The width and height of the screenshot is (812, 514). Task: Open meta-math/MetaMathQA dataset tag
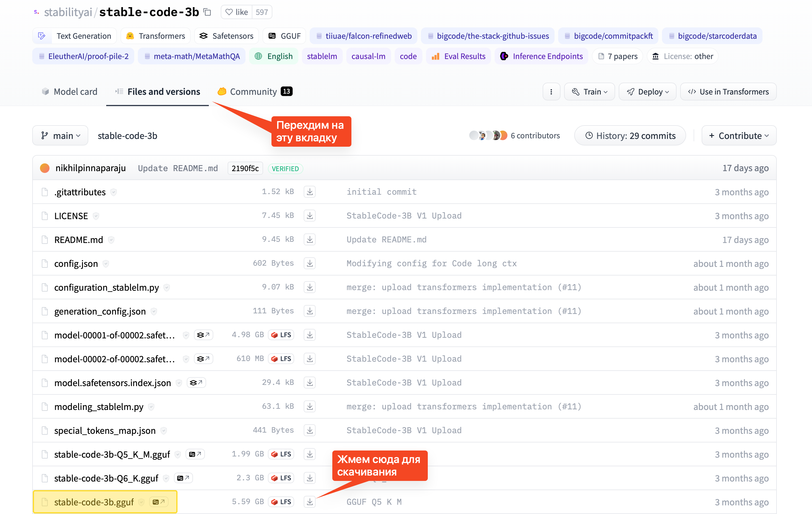(192, 56)
